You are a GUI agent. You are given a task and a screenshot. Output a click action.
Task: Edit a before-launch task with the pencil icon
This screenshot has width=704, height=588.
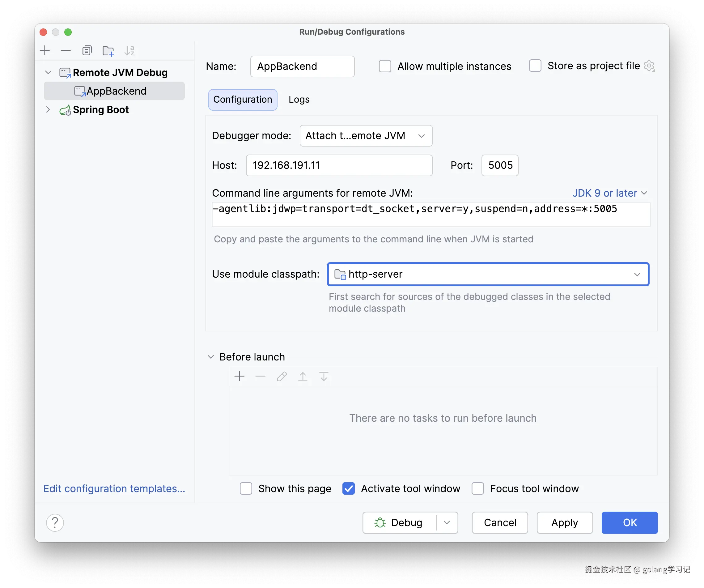coord(282,376)
